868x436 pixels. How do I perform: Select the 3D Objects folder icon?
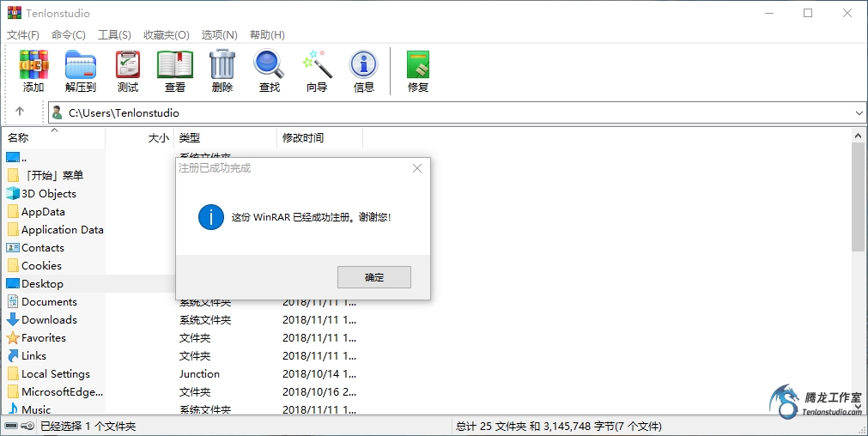[x=13, y=194]
